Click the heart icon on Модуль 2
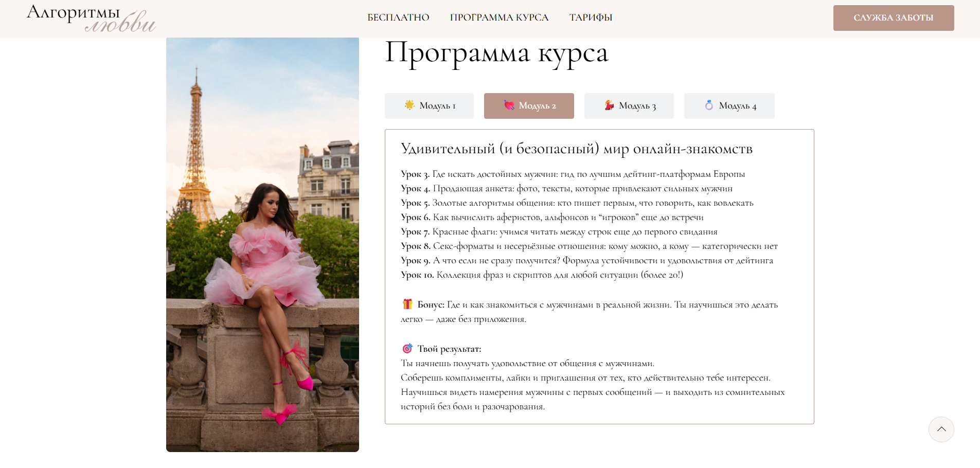 tap(509, 105)
